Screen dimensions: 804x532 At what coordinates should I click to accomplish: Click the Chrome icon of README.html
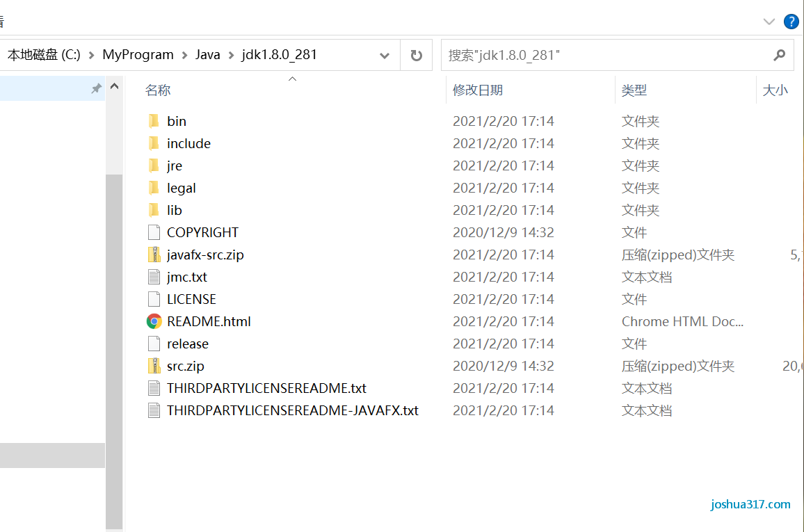click(x=154, y=321)
